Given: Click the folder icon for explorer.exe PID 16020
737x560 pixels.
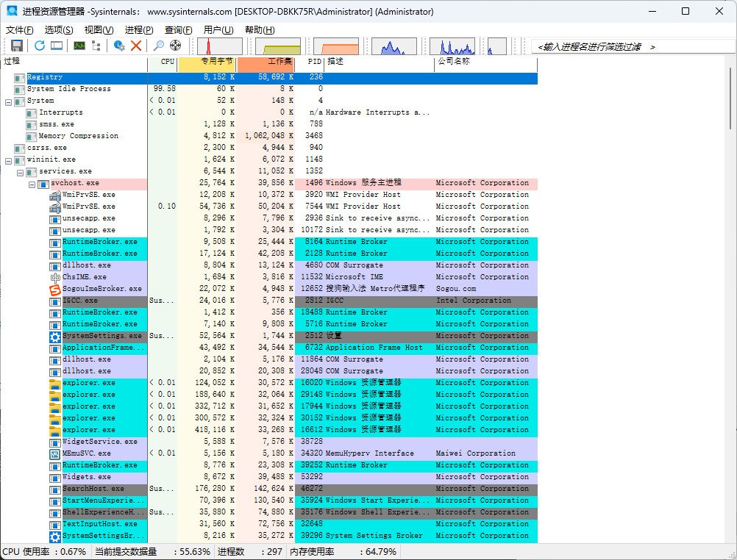Looking at the screenshot, I should point(55,384).
